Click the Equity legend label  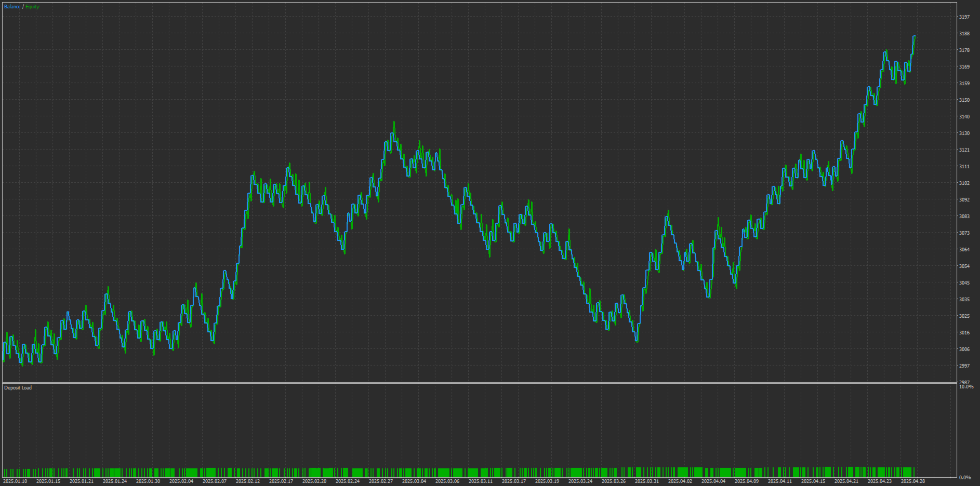(x=32, y=7)
